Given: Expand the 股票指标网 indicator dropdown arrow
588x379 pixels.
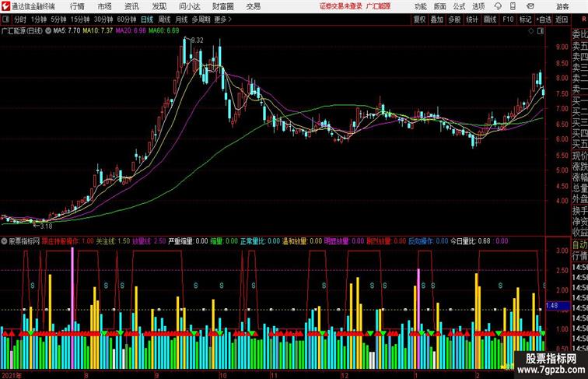Looking at the screenshot, I should pyautogui.click(x=4, y=241).
